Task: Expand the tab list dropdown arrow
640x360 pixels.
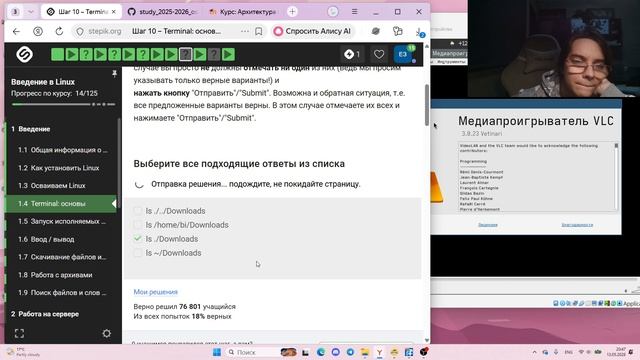Action: coord(31,12)
